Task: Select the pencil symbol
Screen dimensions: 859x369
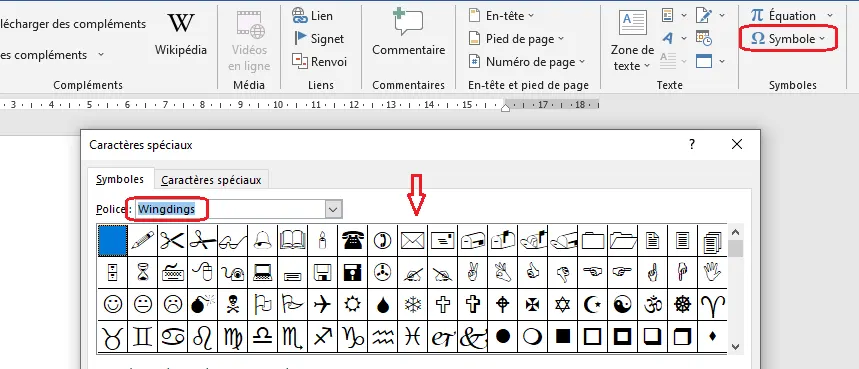Action: tap(142, 240)
